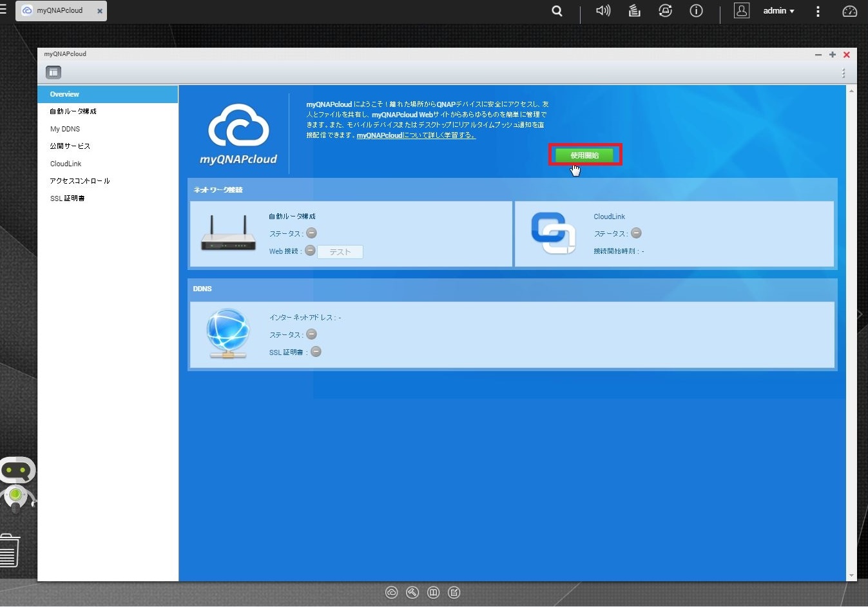Open background tasks stack icon
Screen dimensions: 868x607
pos(635,10)
